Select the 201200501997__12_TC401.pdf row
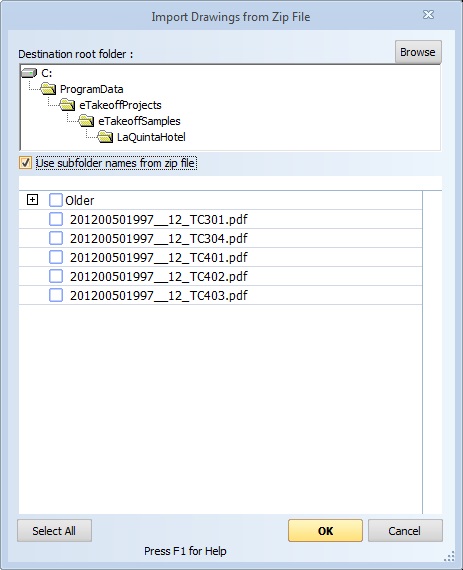Viewport: 463px width, 570px height. [x=221, y=257]
